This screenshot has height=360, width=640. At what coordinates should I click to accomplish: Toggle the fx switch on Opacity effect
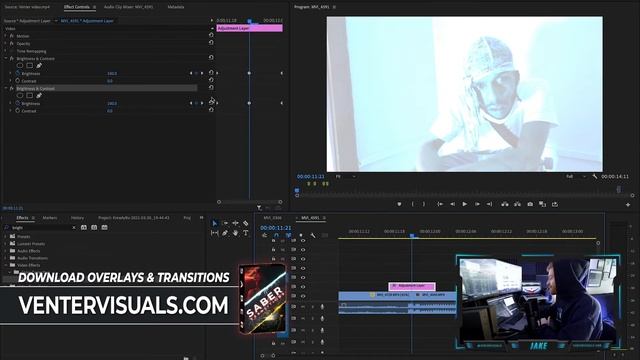tap(12, 43)
